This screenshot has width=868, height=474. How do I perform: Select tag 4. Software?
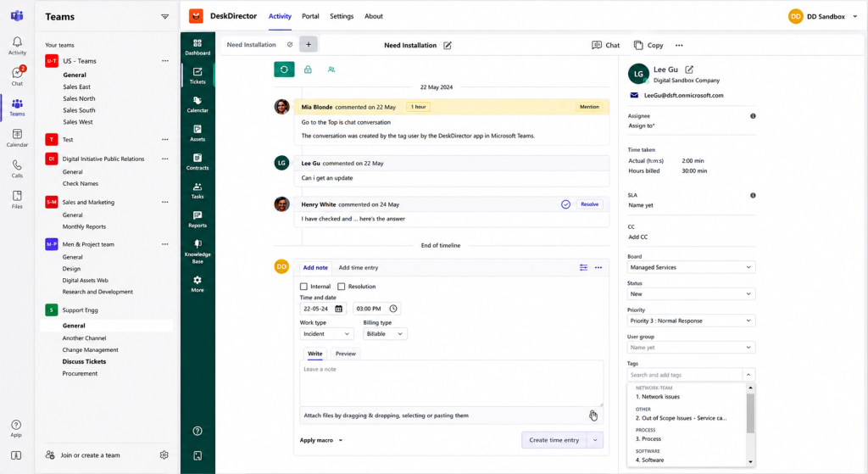pos(650,460)
